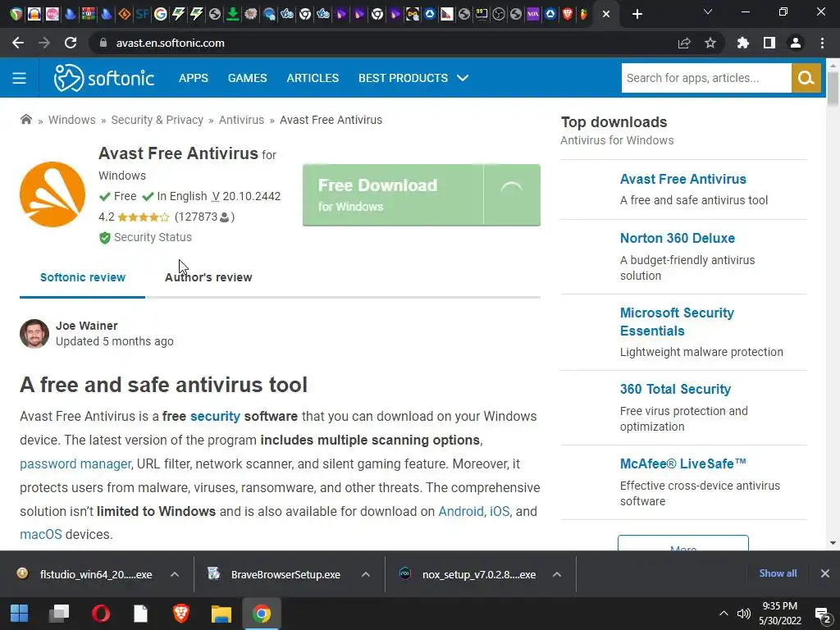Click the macOS link in article

pos(41,535)
